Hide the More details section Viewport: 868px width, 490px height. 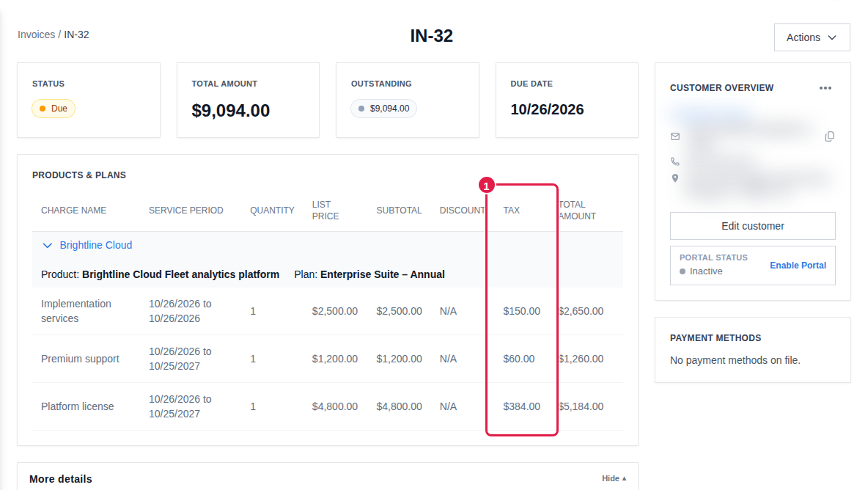[614, 478]
